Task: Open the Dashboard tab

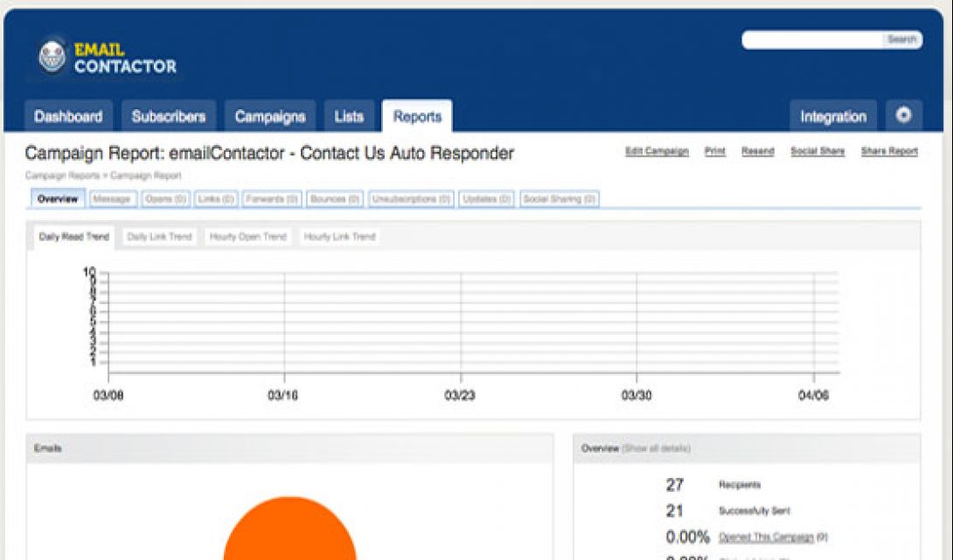Action: pyautogui.click(x=68, y=116)
